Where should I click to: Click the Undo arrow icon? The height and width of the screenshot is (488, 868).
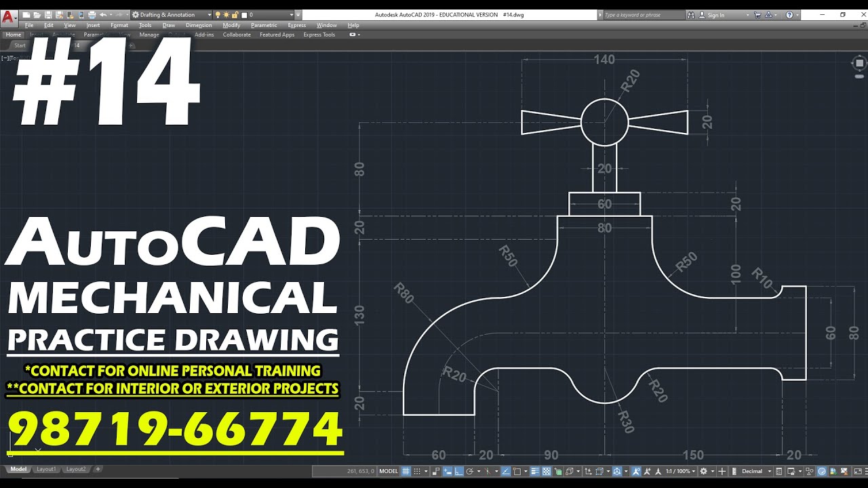(x=103, y=15)
